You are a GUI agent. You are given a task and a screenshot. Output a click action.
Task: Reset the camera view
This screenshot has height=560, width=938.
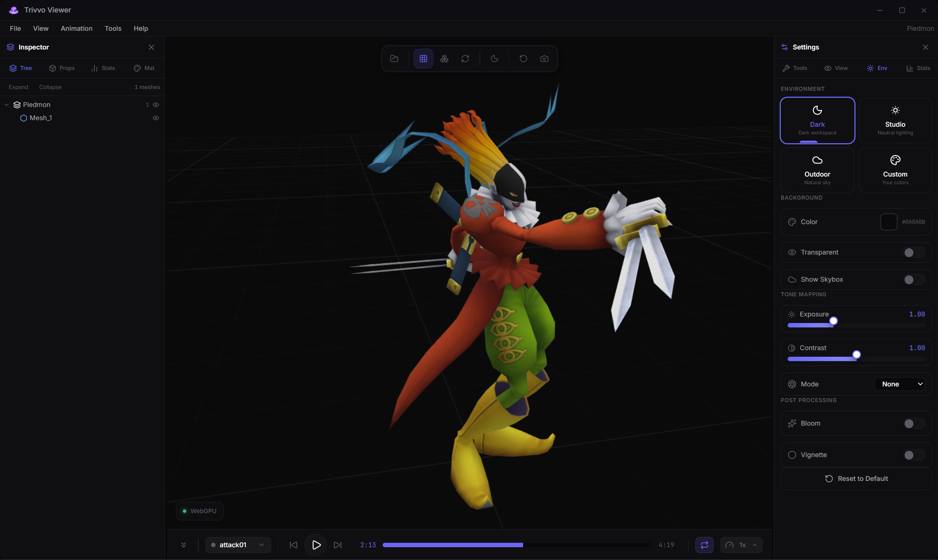[x=523, y=59]
